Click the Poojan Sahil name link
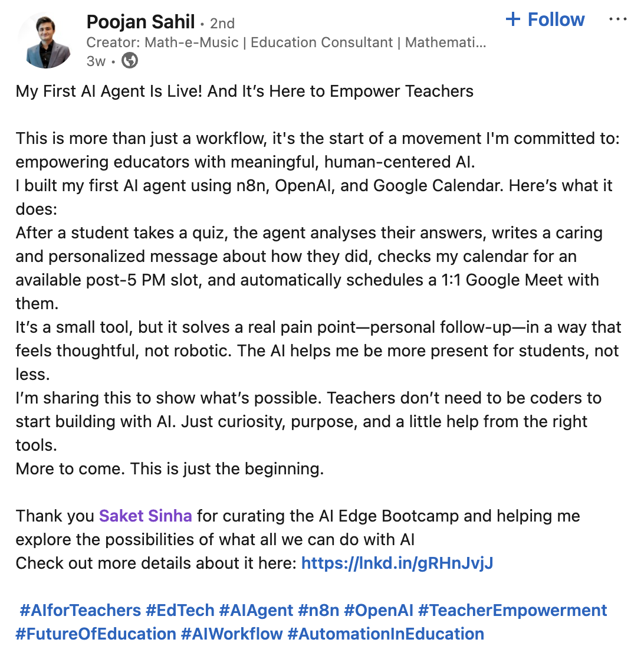644x649 pixels. click(141, 21)
